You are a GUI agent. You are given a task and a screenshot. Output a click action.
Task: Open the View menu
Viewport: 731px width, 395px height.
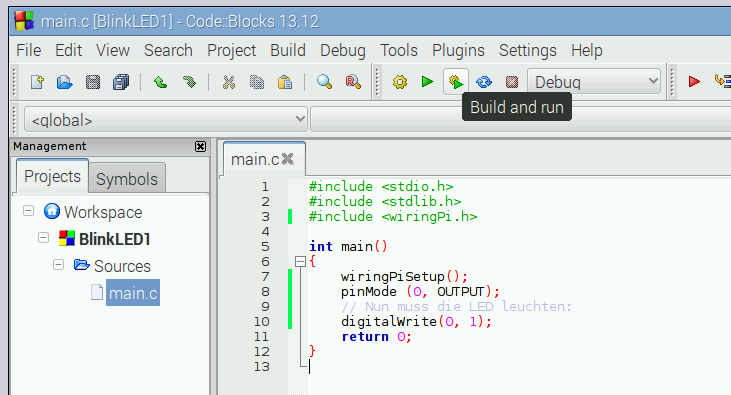(113, 50)
